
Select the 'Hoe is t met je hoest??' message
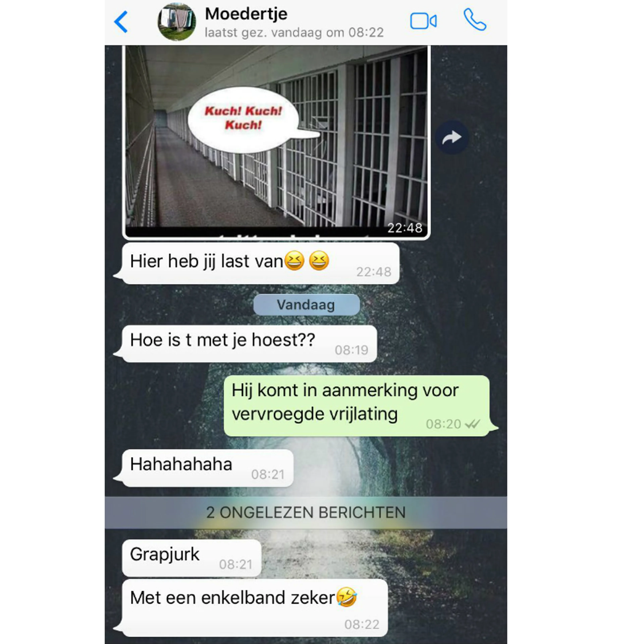click(249, 344)
